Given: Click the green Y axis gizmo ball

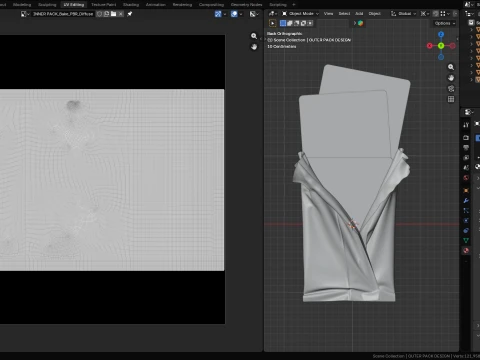Looking at the screenshot, I should (x=441, y=46).
